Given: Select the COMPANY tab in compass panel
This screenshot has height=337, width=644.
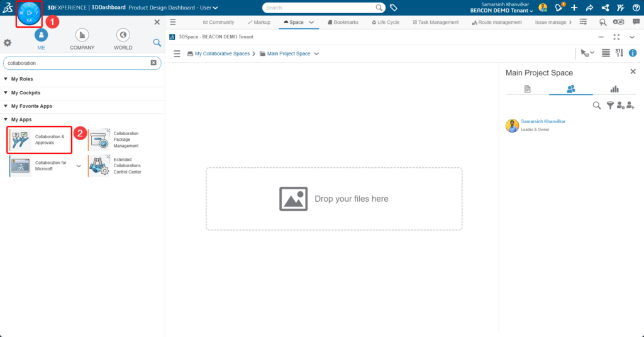Looking at the screenshot, I should pos(82,39).
